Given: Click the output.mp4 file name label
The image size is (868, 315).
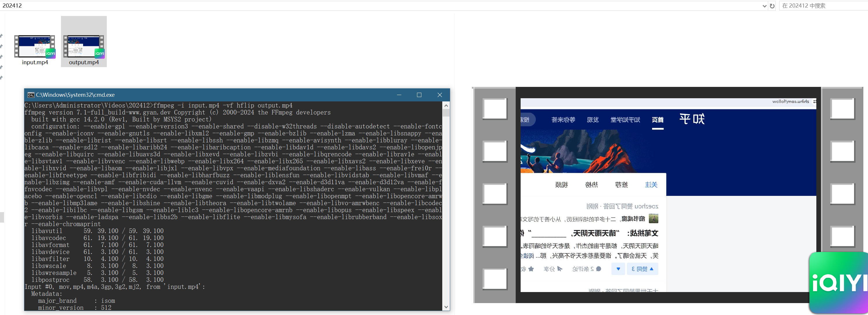Looking at the screenshot, I should [x=84, y=62].
